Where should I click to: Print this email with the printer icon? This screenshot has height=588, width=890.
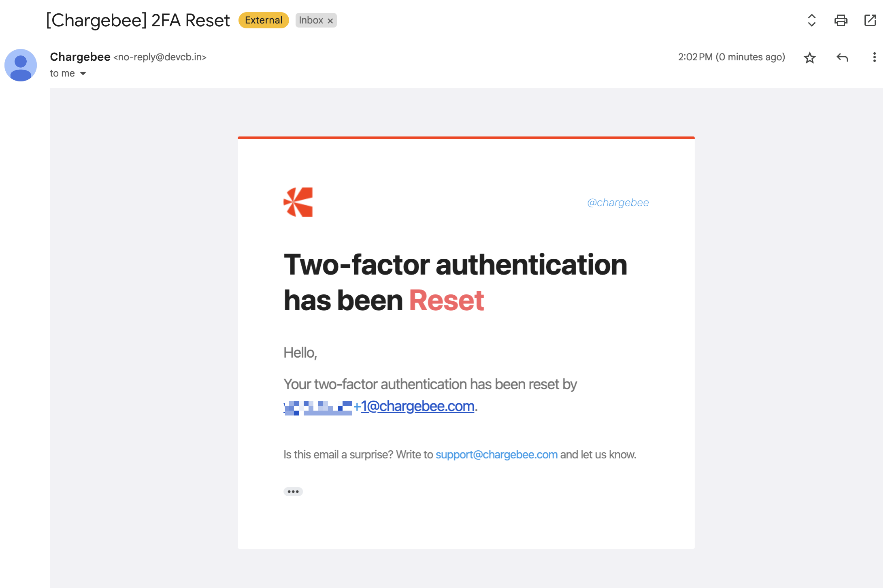point(841,20)
